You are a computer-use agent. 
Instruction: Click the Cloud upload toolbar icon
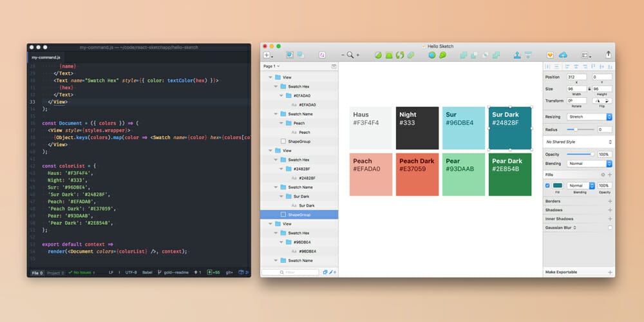(x=563, y=55)
